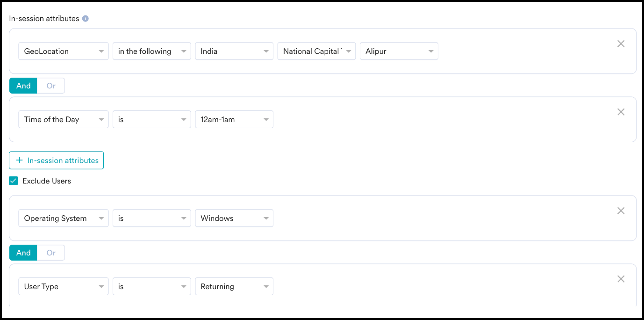Screen dimensions: 644x320
Task: Open the National Capital region dropdown
Action: point(316,51)
